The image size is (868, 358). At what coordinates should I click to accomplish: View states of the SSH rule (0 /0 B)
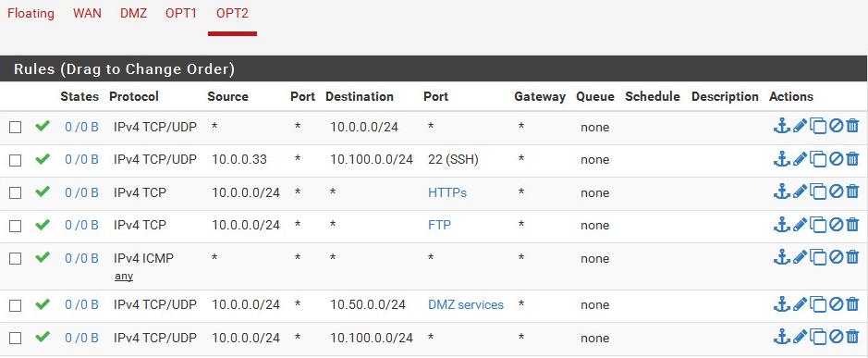[x=81, y=160]
